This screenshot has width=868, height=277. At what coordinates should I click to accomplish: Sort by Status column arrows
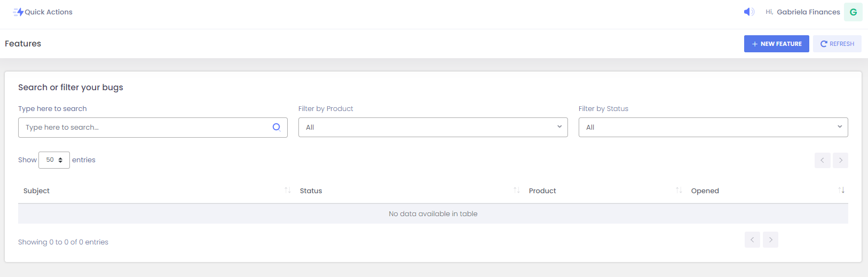tap(516, 191)
